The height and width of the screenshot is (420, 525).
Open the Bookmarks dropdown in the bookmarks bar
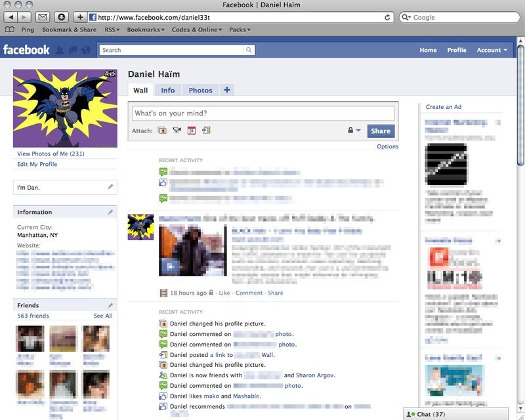click(146, 30)
